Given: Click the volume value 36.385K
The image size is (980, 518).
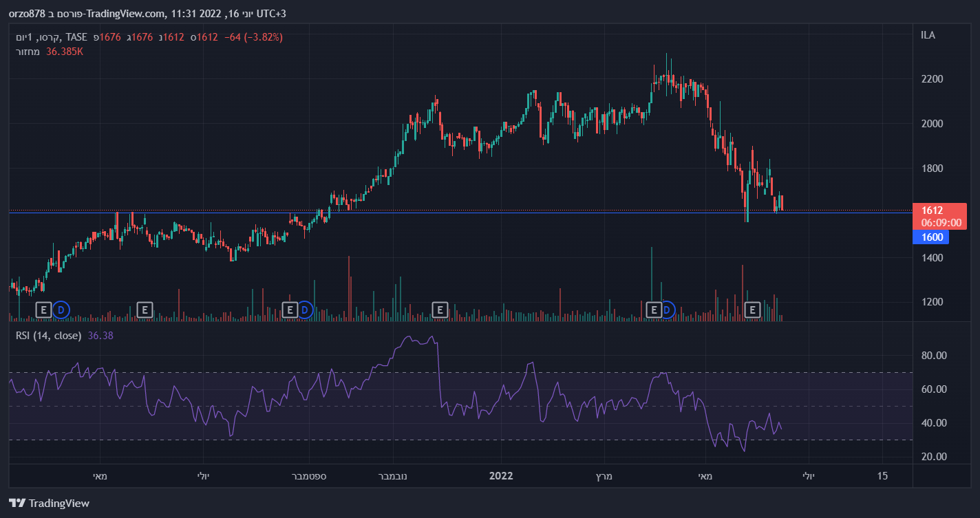Looking at the screenshot, I should pyautogui.click(x=65, y=51).
